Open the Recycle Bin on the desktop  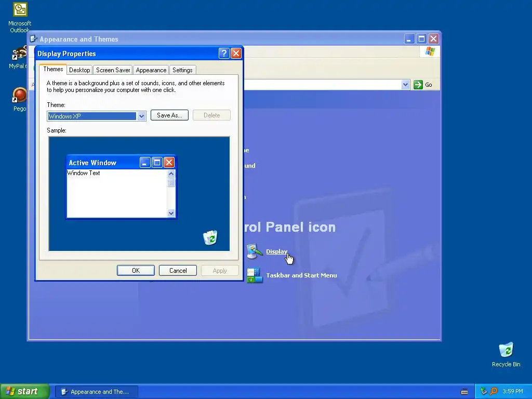click(x=506, y=350)
